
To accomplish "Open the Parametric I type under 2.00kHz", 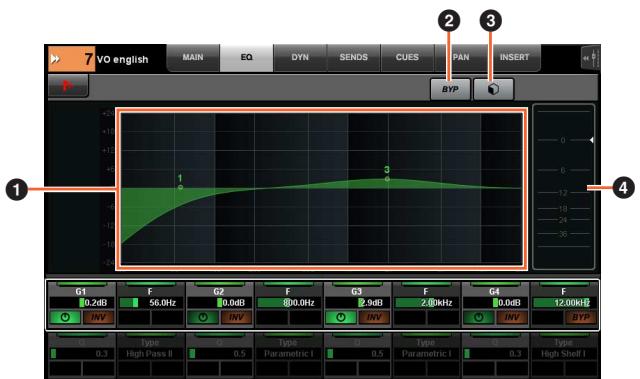I will 426,354.
